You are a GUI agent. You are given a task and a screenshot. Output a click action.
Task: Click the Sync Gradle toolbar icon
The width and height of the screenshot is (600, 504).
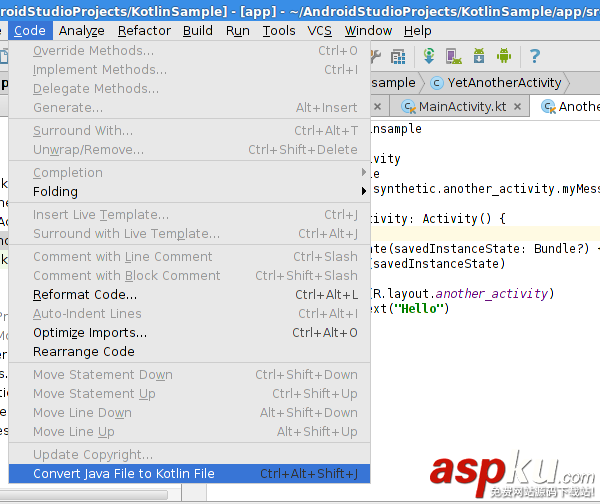pos(429,56)
